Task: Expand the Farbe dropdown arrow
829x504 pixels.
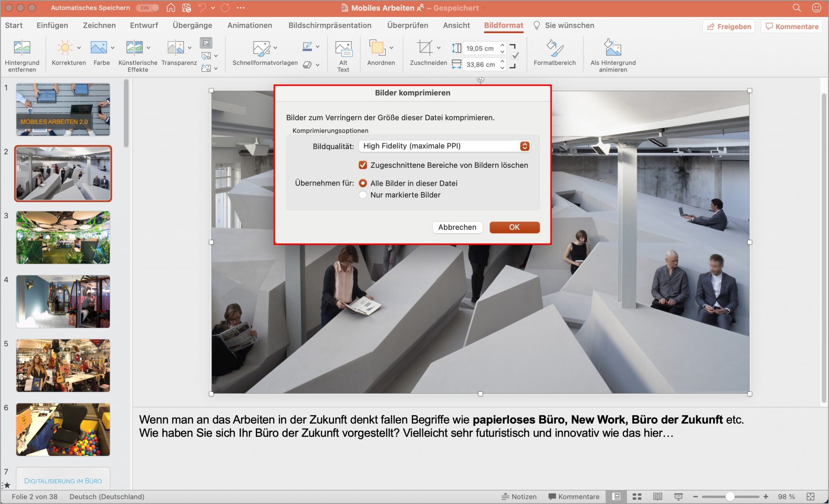Action: point(112,49)
